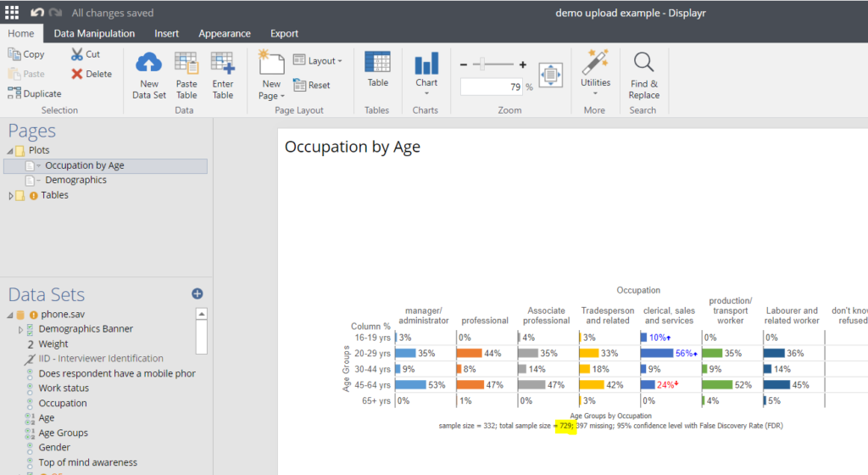
Task: Switch to the Data Manipulation tab
Action: coord(94,34)
